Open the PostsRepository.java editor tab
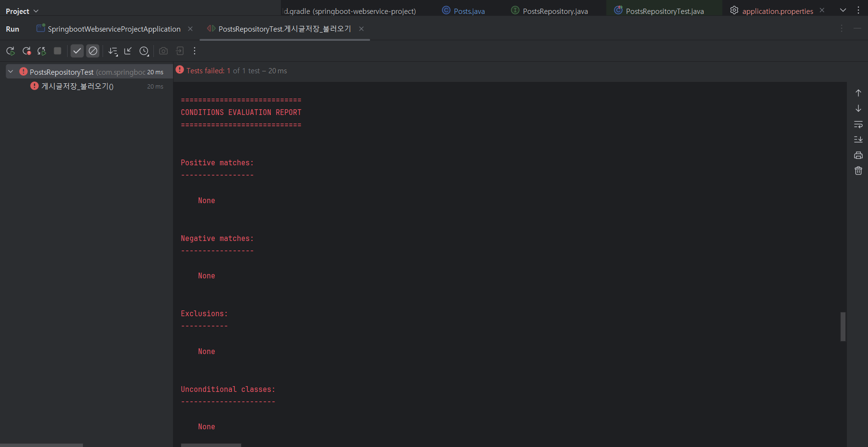 pyautogui.click(x=550, y=11)
